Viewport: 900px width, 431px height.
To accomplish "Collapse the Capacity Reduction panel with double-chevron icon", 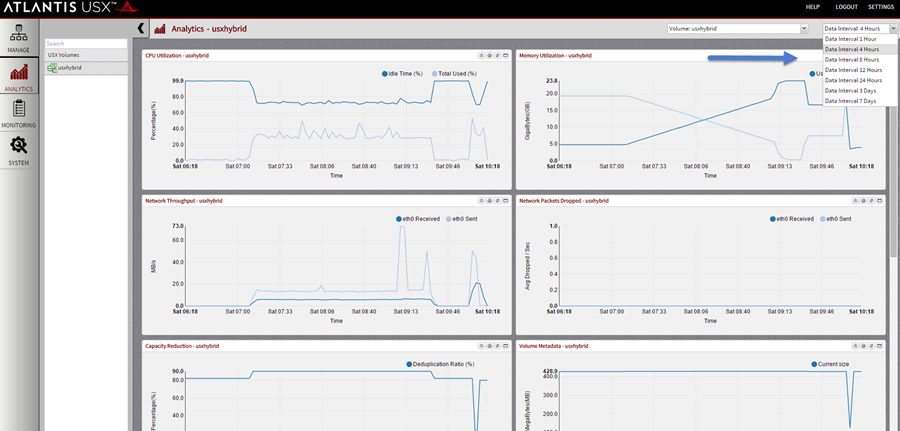I will tap(481, 346).
